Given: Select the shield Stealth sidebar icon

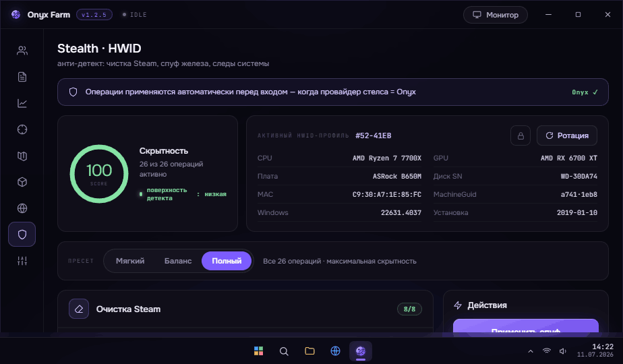Looking at the screenshot, I should (22, 235).
